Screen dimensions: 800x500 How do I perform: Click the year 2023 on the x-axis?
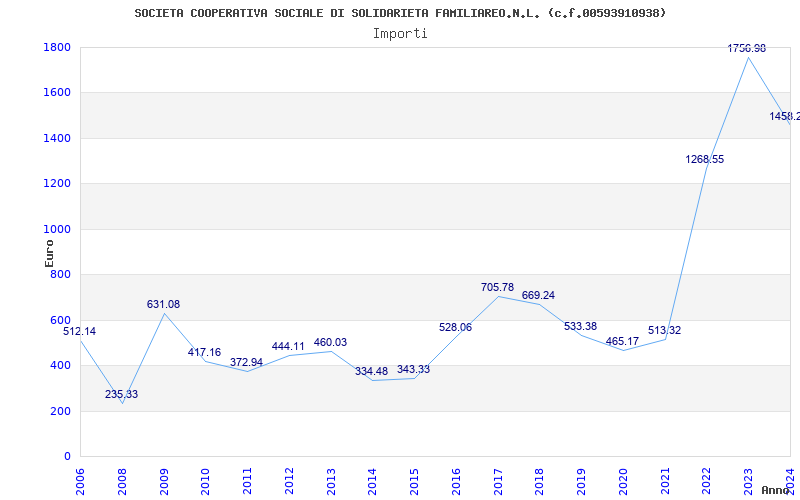(x=748, y=482)
